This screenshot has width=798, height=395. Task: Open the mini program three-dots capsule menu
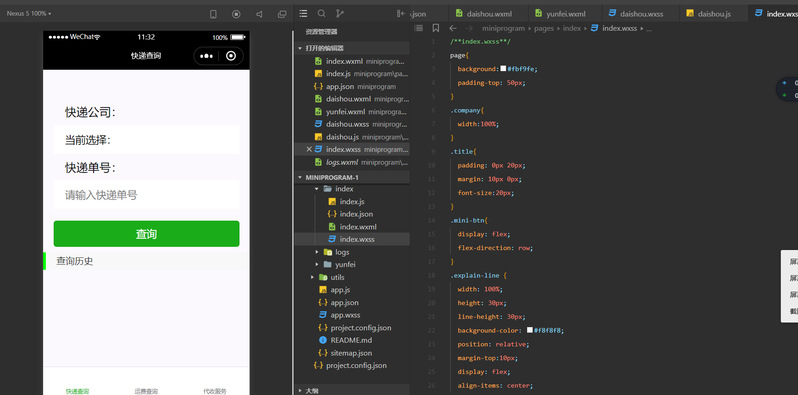[x=206, y=56]
